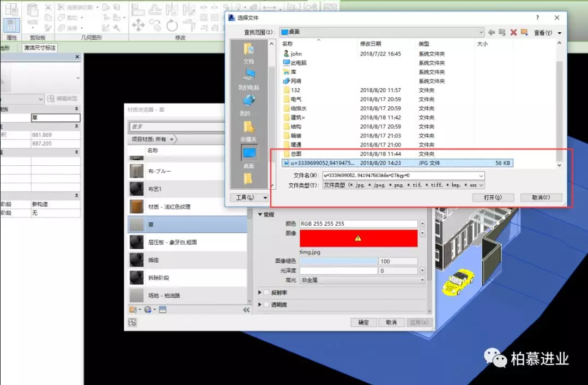The height and width of the screenshot is (385, 588).
Task: Click 取消 in the file dialog
Action: (541, 197)
